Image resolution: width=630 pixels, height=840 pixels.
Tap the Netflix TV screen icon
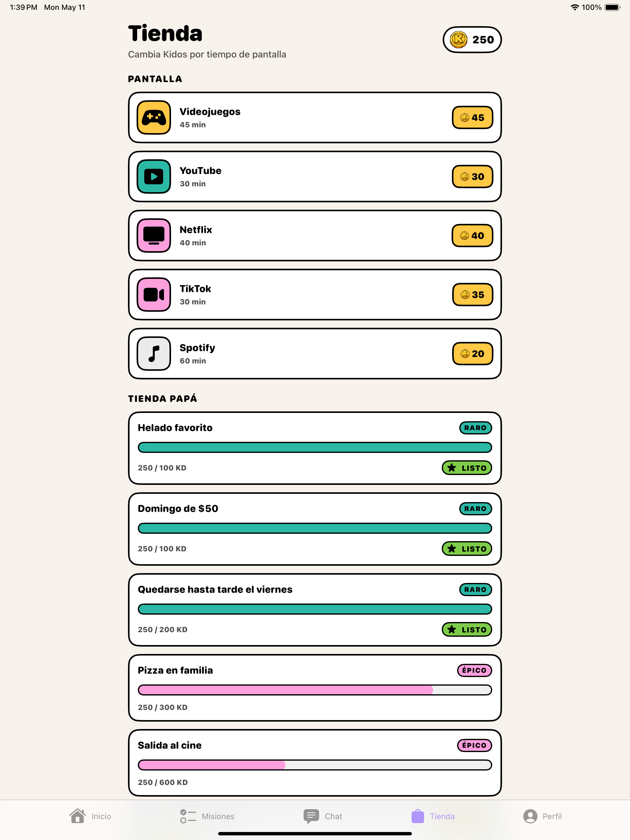coord(154,236)
